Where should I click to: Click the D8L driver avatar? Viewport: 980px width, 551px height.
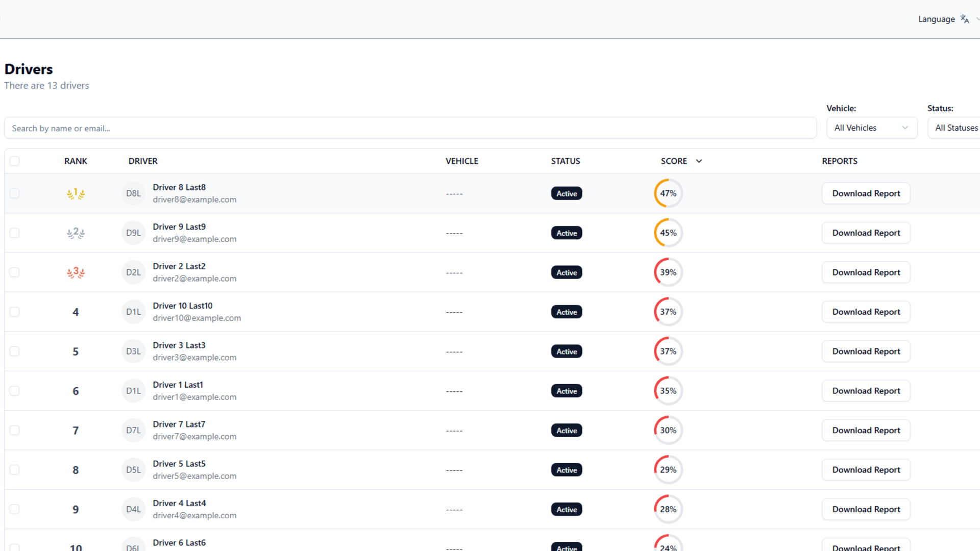pyautogui.click(x=133, y=193)
